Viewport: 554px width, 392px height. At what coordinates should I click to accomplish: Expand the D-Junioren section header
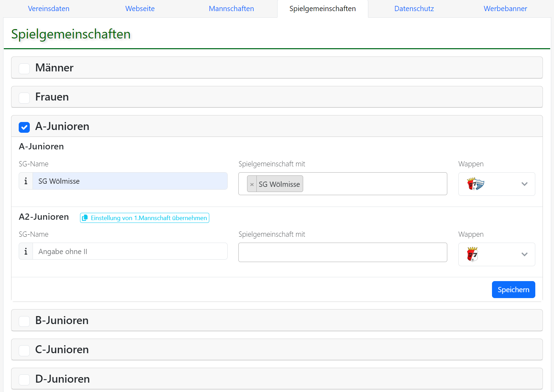tap(63, 379)
